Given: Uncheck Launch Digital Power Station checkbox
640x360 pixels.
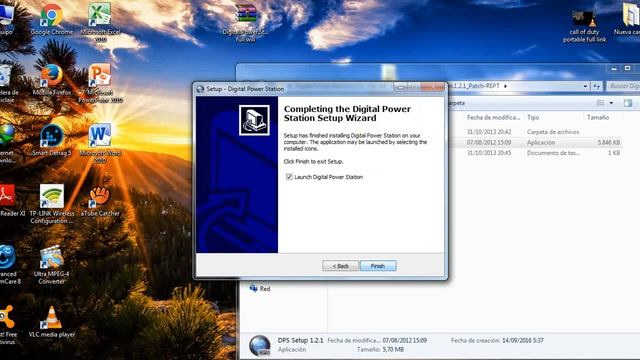Looking at the screenshot, I should 289,177.
